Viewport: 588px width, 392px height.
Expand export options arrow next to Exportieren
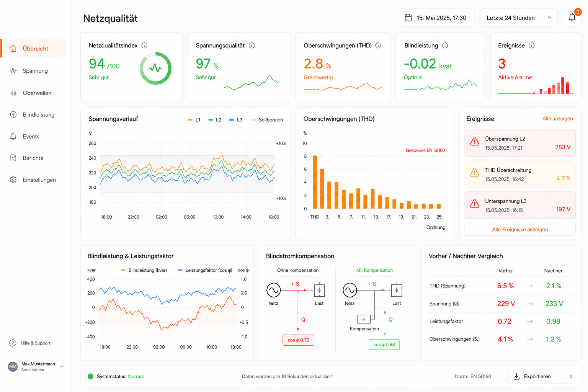point(571,377)
